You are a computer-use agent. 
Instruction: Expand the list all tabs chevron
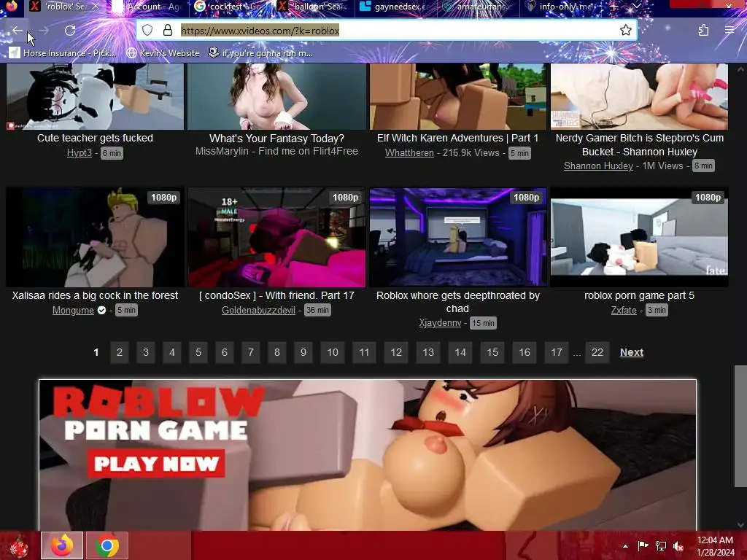[x=636, y=7]
